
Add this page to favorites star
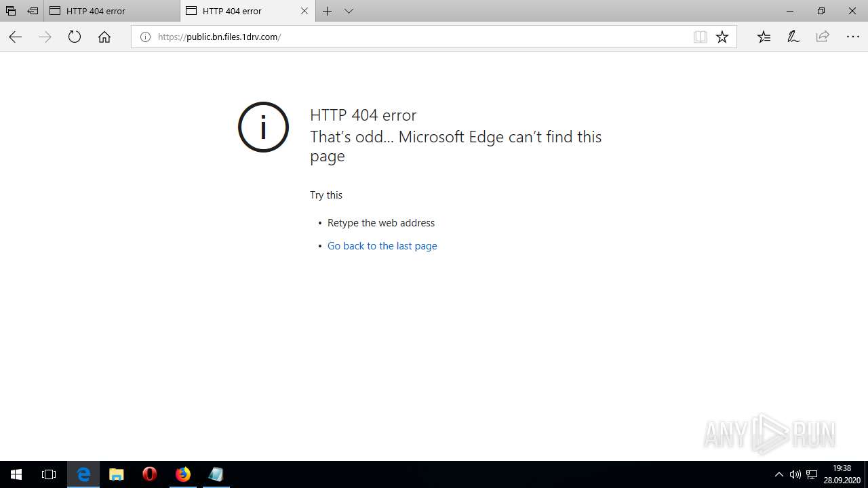coord(722,37)
